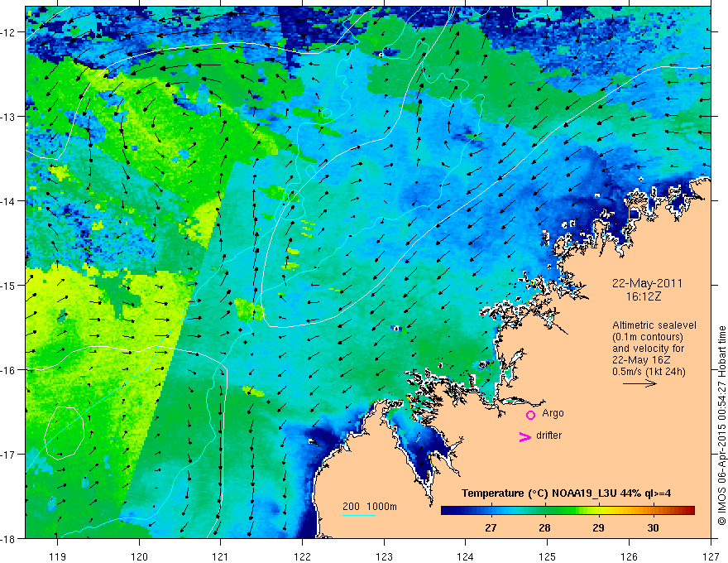This screenshot has height=563, width=728.
Task: Click the IMOS copyright timestamp text
Action: tap(721, 426)
